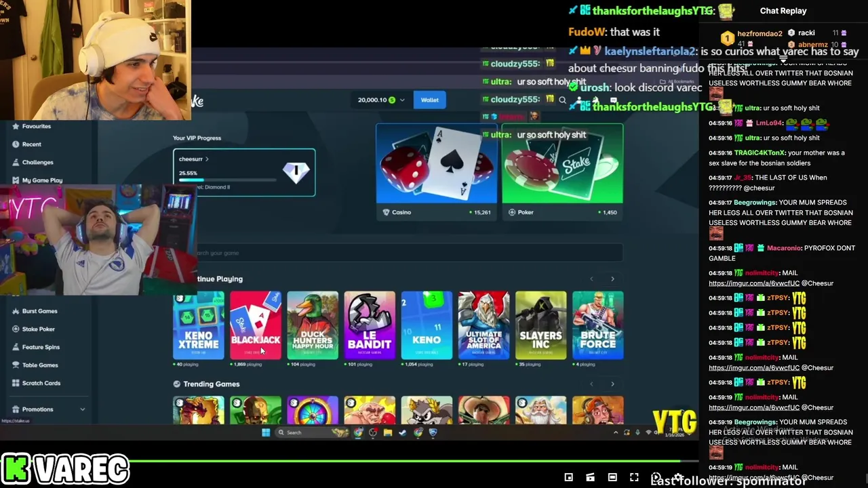Click the taskbar date and time

click(x=675, y=432)
